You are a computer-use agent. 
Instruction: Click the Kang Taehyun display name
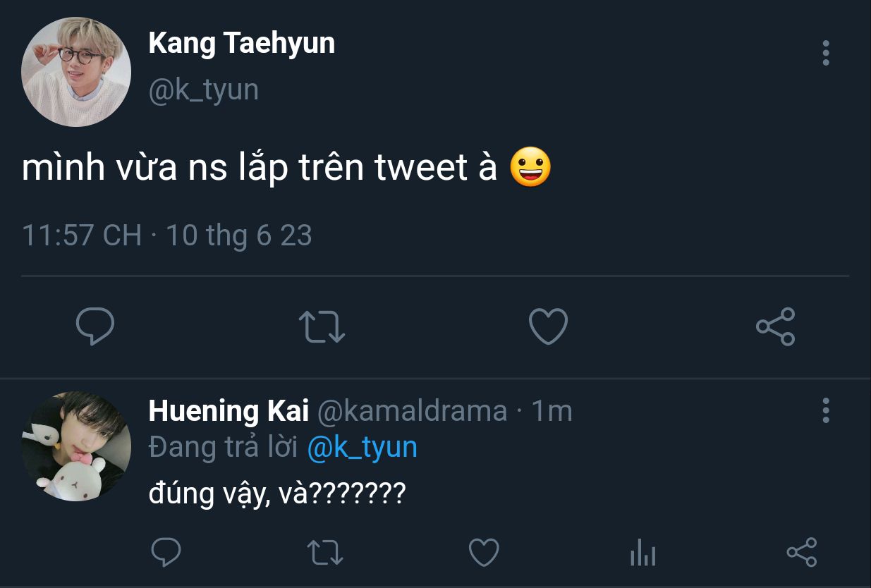241,44
